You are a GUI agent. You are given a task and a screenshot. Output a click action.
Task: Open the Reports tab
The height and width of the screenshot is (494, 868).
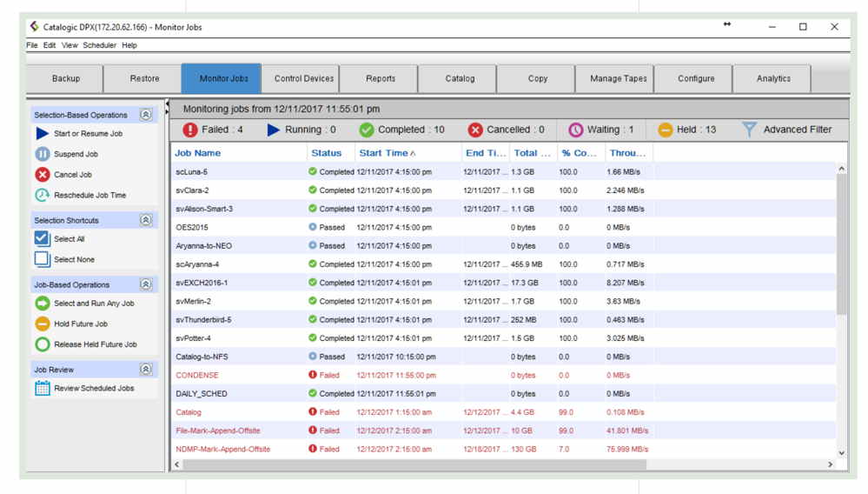(x=381, y=78)
